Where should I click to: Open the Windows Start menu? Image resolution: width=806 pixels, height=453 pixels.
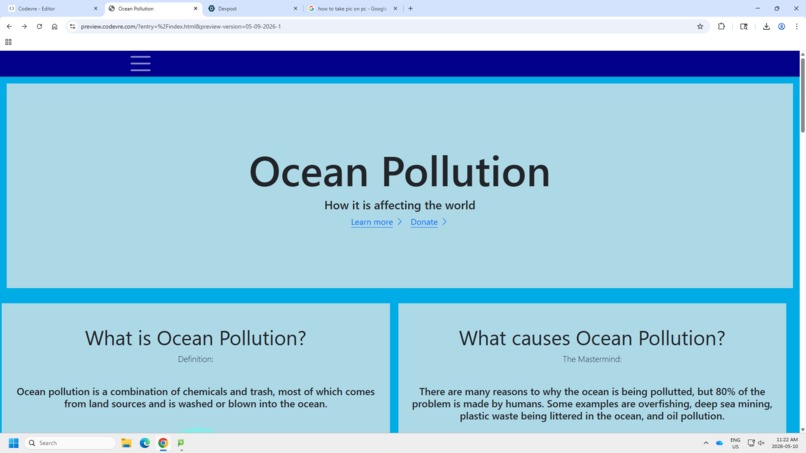pos(13,443)
